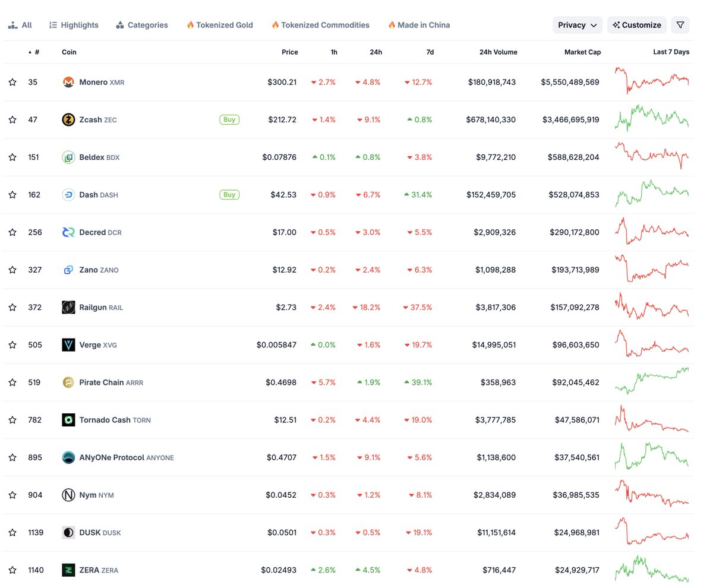This screenshot has height=588, width=713.
Task: Open the Pirate Chain ARRR coin link
Action: [111, 382]
